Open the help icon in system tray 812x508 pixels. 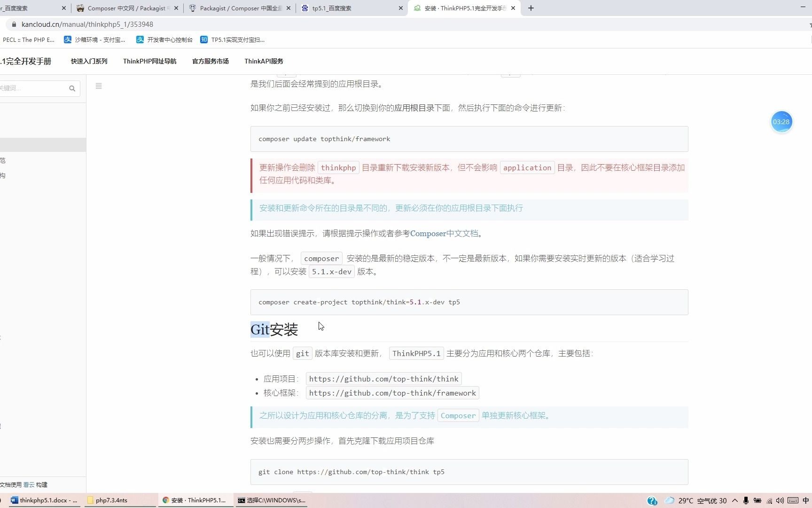652,500
